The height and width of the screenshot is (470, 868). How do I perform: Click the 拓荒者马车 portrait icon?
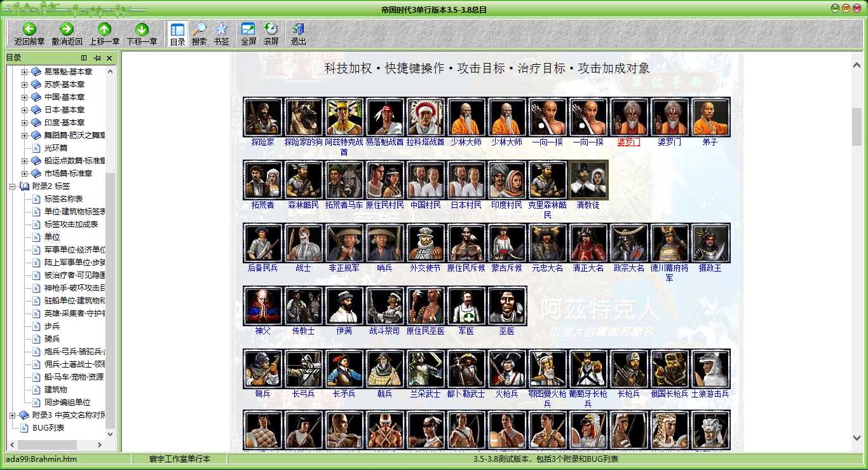[344, 180]
